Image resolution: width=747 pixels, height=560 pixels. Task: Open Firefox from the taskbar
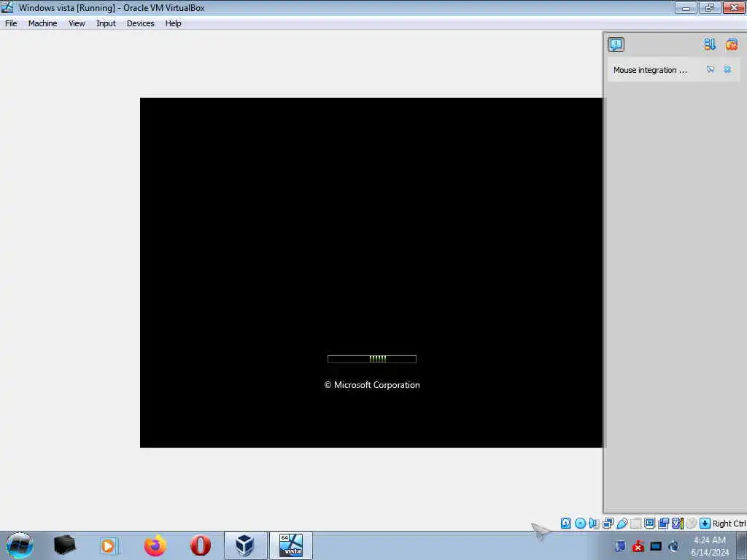coord(155,545)
